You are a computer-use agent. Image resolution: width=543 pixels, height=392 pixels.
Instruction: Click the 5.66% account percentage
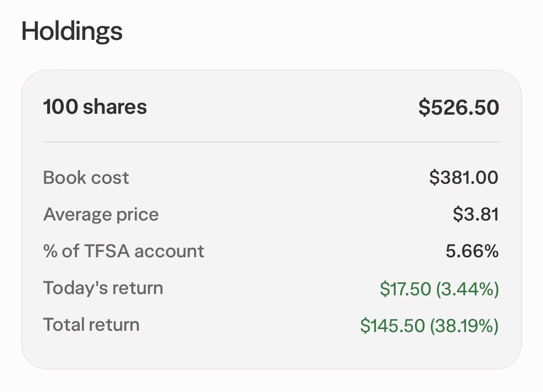tap(472, 251)
